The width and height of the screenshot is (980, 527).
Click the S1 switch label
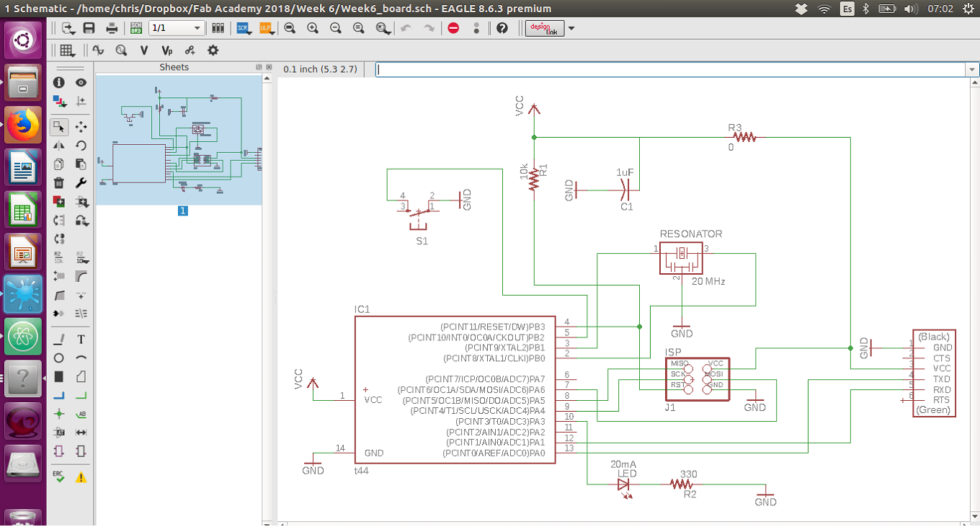(x=422, y=242)
